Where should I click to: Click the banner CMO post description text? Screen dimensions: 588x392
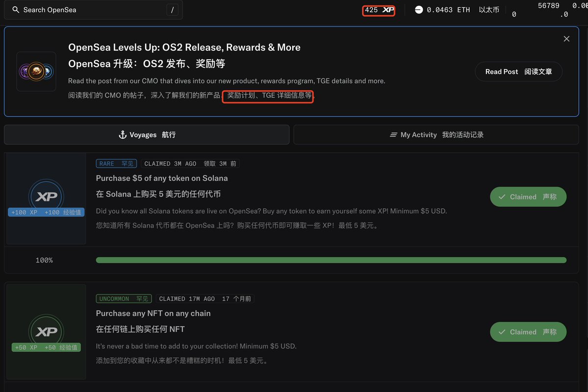[227, 81]
